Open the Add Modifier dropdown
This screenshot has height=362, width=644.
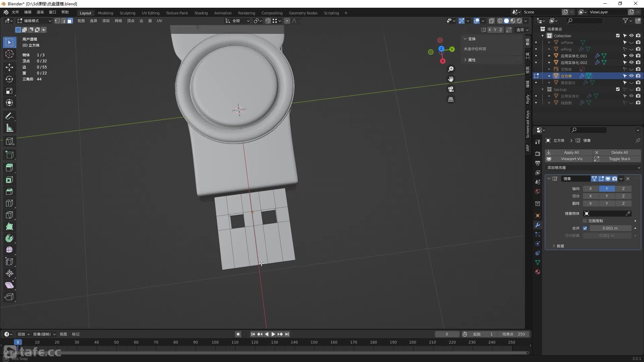[593, 168]
